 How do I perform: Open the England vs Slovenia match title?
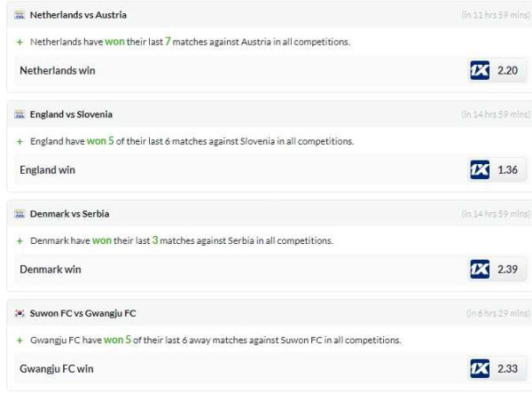(71, 114)
